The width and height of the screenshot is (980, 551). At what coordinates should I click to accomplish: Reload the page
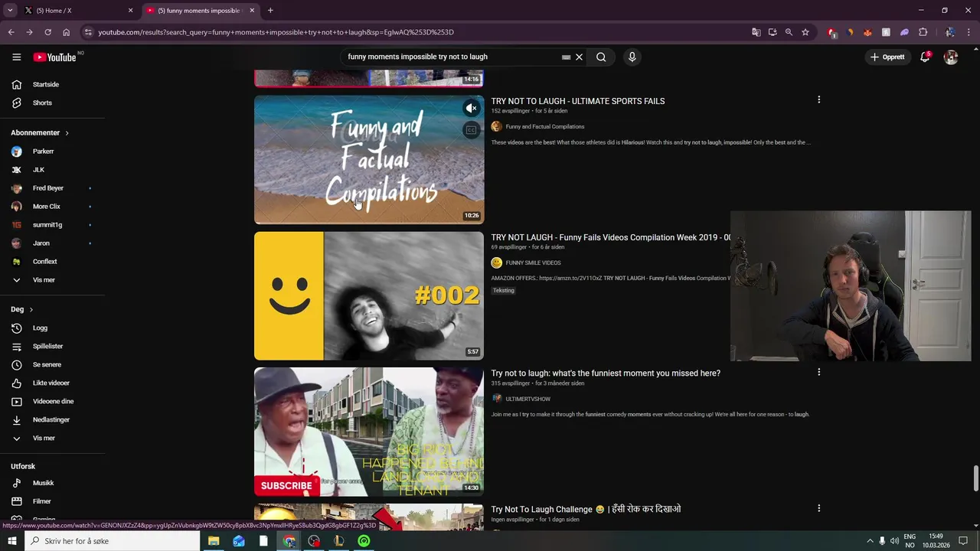pyautogui.click(x=47, y=32)
